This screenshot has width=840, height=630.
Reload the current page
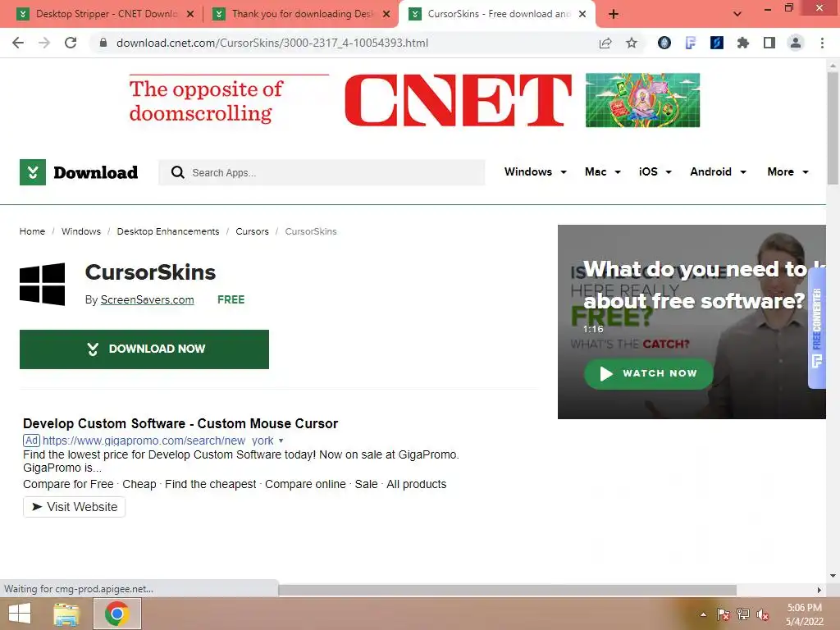click(x=71, y=43)
